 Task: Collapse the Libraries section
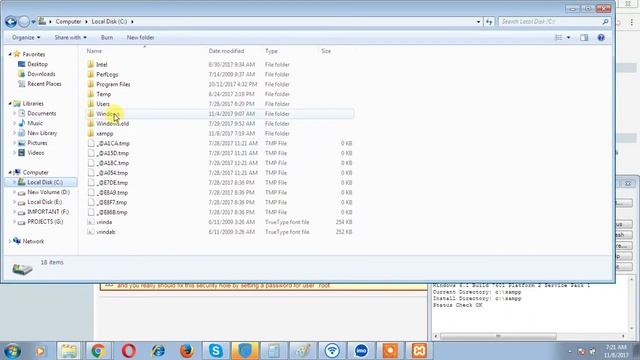(x=10, y=104)
